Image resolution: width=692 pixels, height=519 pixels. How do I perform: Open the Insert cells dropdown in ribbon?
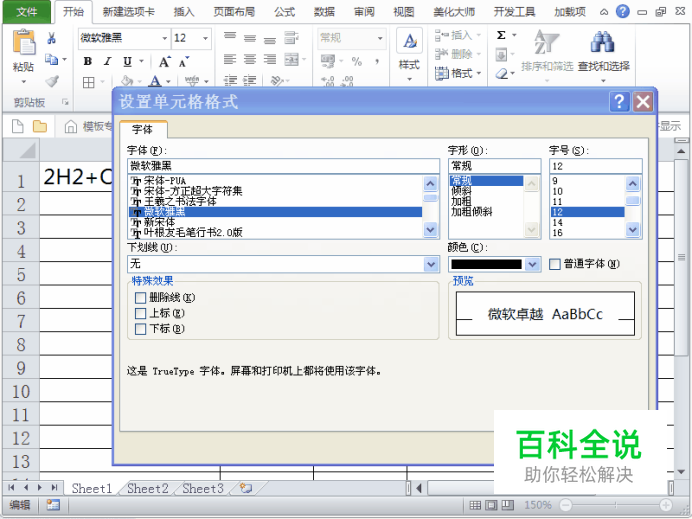(458, 35)
